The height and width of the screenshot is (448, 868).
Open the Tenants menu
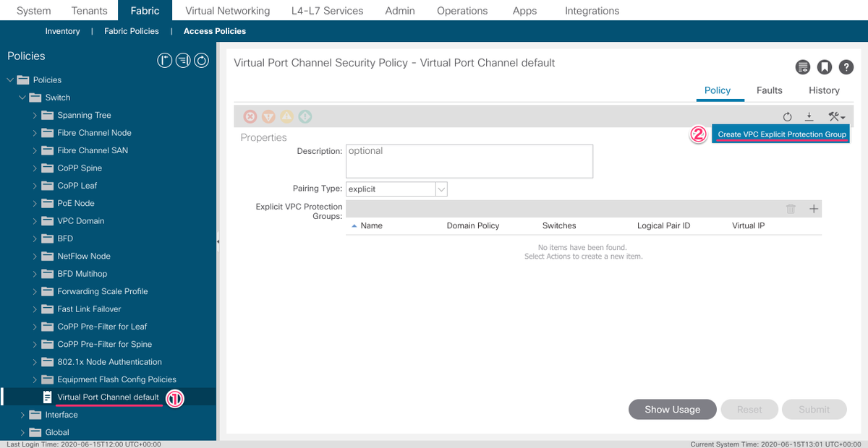coord(90,11)
